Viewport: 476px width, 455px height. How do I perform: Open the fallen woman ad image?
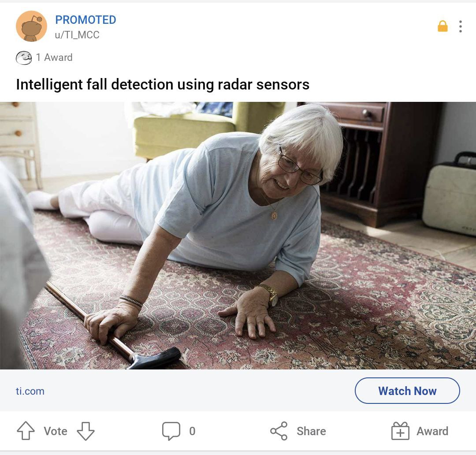point(238,235)
